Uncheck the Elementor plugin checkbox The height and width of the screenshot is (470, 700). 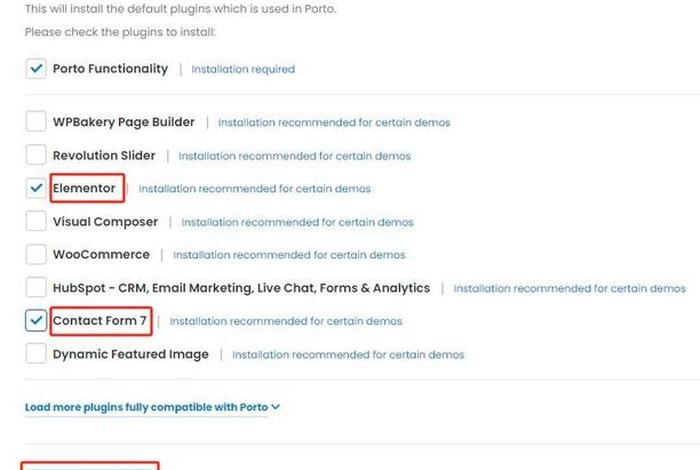(36, 188)
